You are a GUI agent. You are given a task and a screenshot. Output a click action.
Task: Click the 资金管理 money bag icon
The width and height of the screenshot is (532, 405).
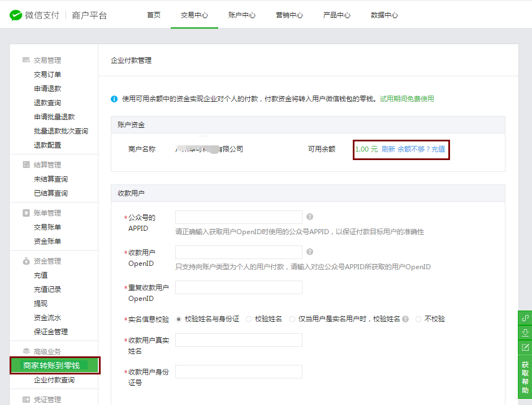click(26, 261)
